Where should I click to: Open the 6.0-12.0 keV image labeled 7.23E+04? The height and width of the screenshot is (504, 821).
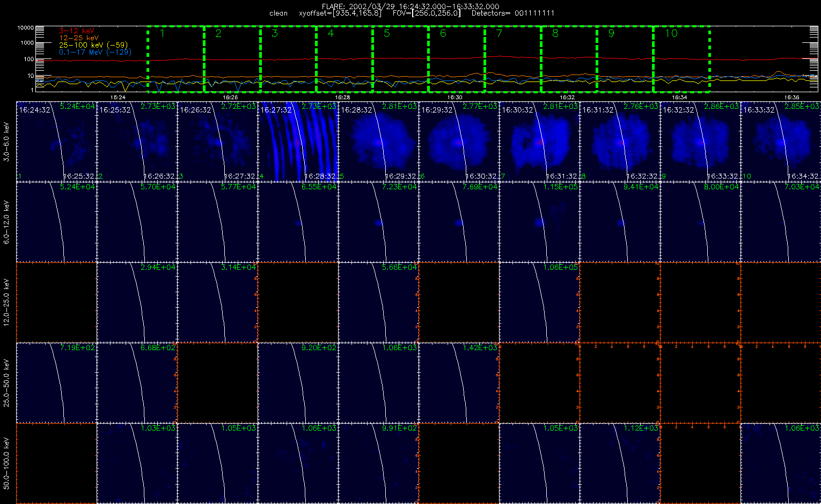point(378,221)
